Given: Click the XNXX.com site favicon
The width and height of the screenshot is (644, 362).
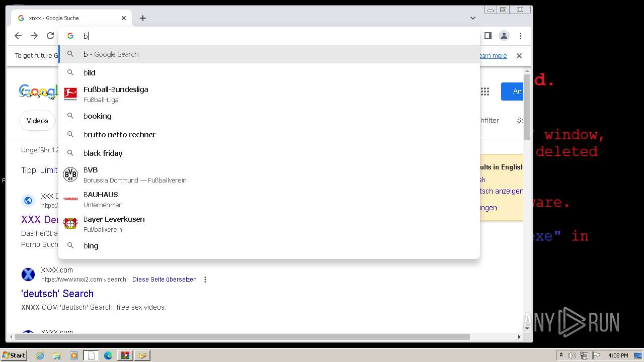Looking at the screenshot, I should (28, 275).
